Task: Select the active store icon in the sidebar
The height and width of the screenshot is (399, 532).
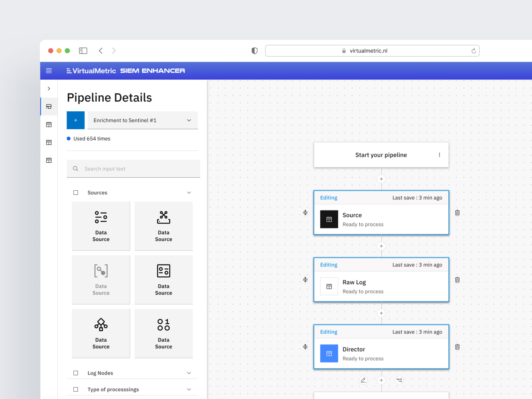Action: (49, 106)
